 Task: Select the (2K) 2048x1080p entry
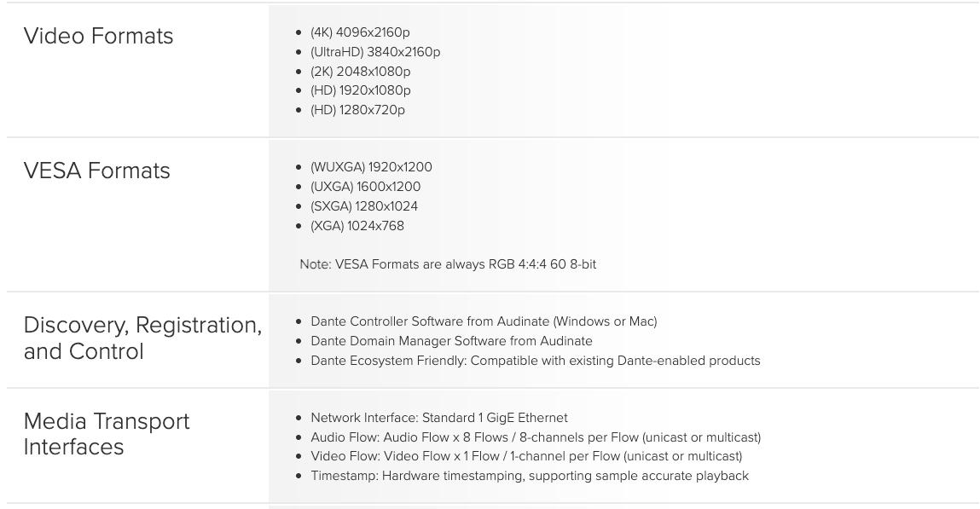pyautogui.click(x=361, y=72)
